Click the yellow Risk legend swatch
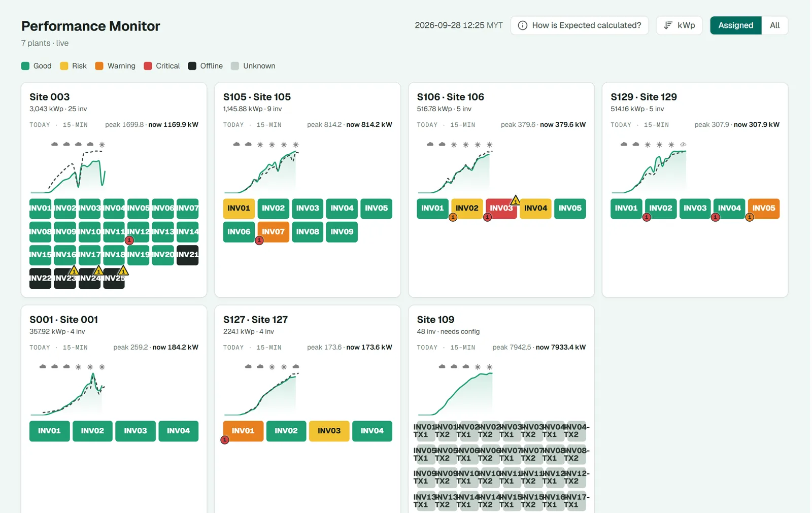 tap(64, 66)
